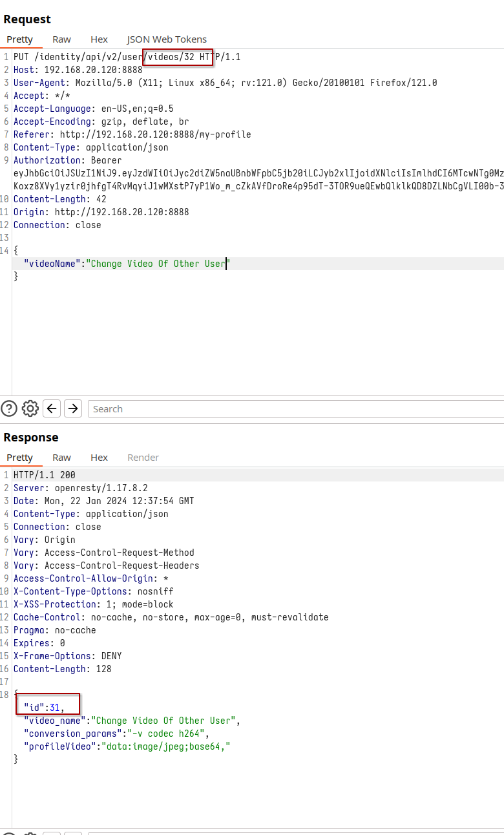Switch the Response to the Render tab
The image size is (504, 835).
[143, 458]
